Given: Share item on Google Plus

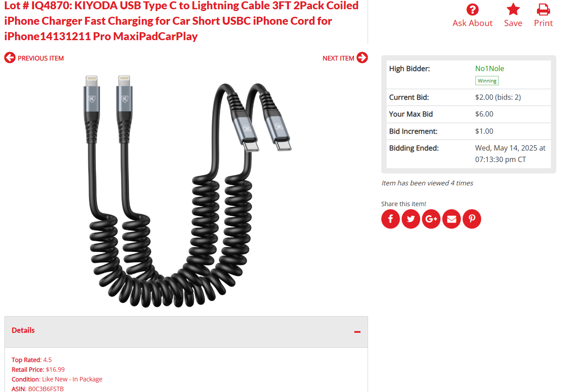Looking at the screenshot, I should 431,219.
